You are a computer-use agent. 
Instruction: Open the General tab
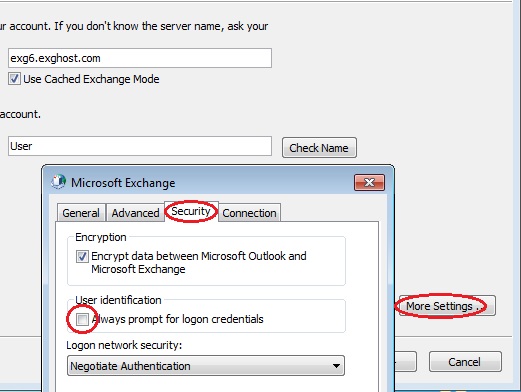click(x=81, y=213)
